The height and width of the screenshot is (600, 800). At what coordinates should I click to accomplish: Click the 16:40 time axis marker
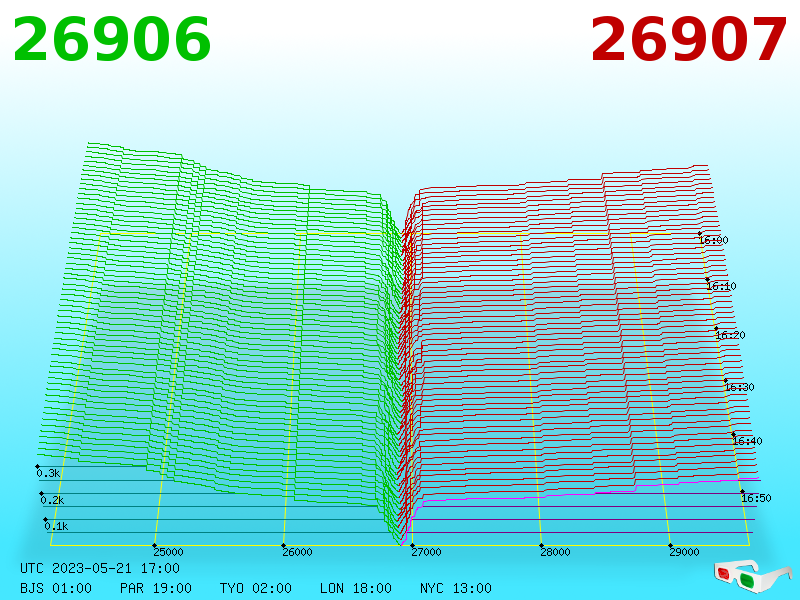click(x=747, y=441)
